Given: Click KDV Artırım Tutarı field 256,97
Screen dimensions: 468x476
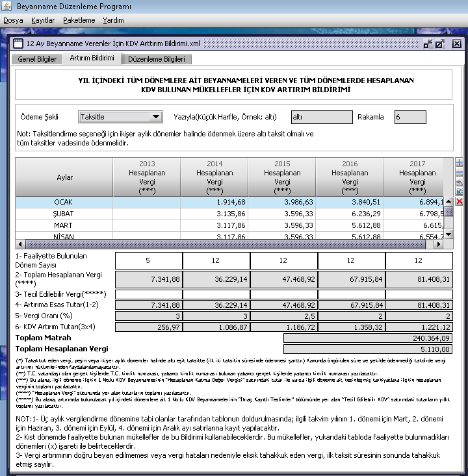Looking at the screenshot, I should tap(149, 327).
